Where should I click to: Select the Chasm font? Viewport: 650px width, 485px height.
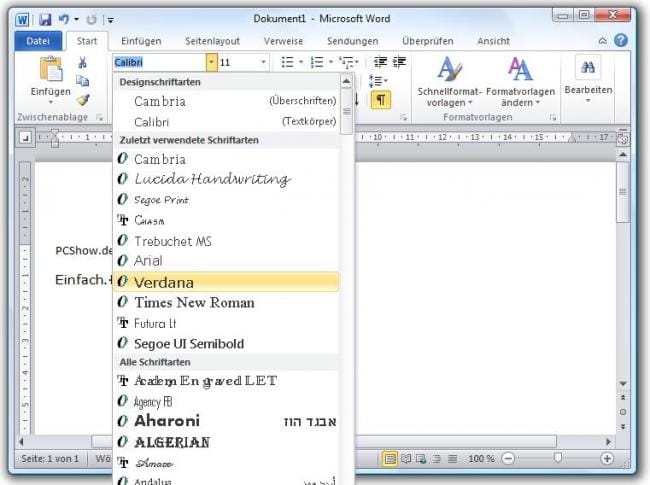click(x=227, y=220)
